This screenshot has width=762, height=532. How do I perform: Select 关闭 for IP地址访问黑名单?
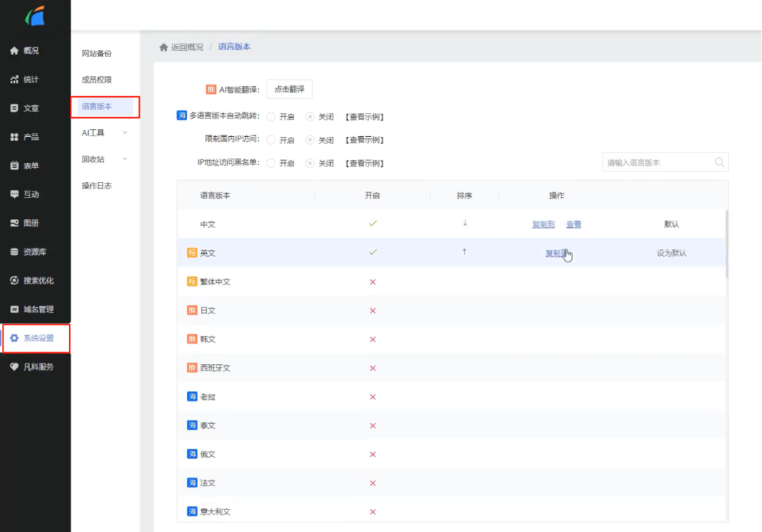pos(310,163)
